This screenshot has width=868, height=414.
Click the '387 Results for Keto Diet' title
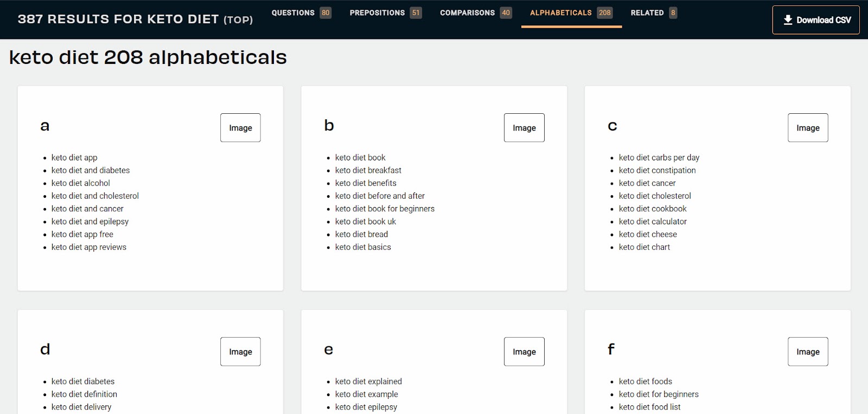tap(135, 20)
